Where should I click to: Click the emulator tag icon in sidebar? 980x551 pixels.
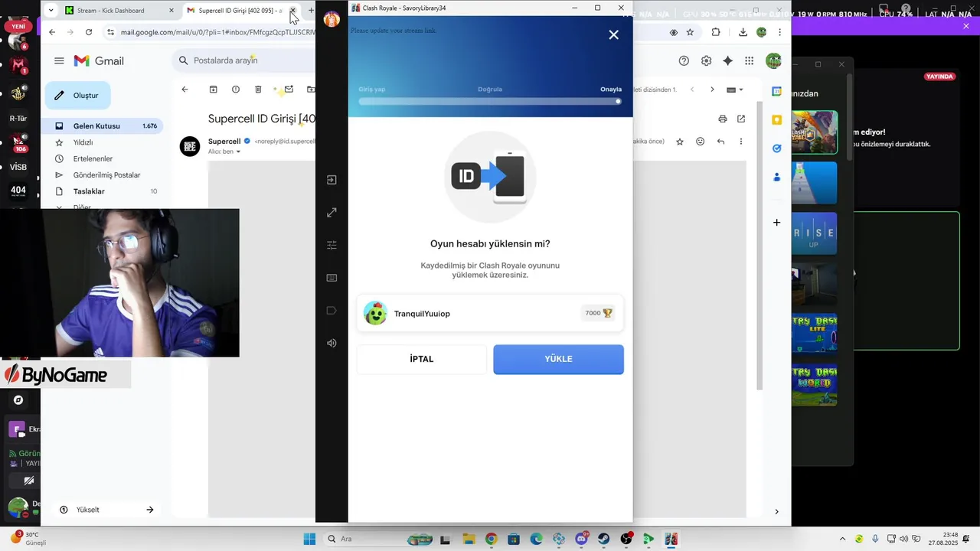332,311
